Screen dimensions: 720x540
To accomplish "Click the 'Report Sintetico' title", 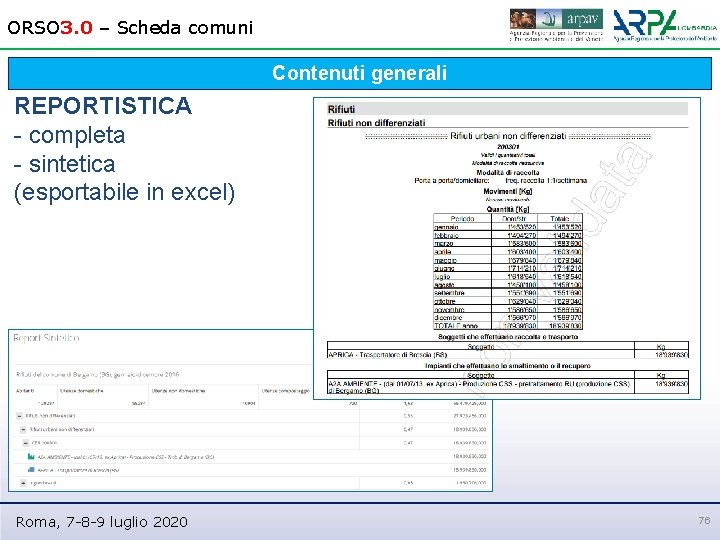I will (x=46, y=338).
